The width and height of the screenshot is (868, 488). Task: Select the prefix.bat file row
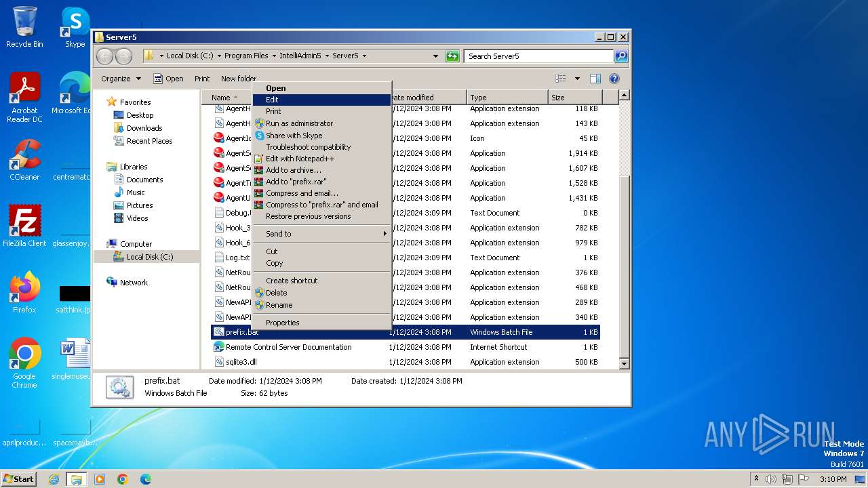coord(406,332)
